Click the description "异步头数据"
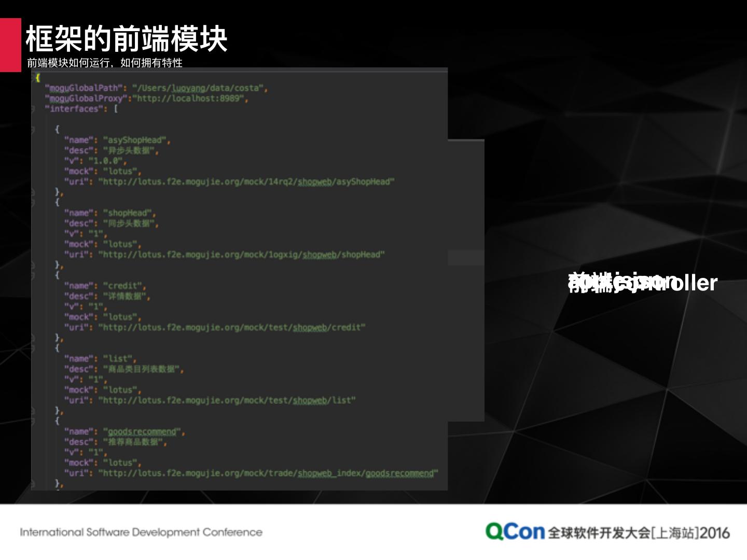 129,150
